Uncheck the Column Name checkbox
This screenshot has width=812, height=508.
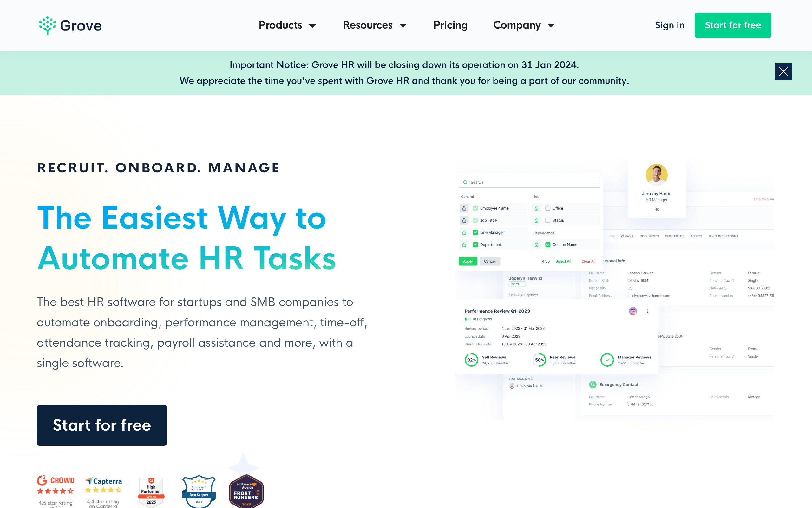547,244
